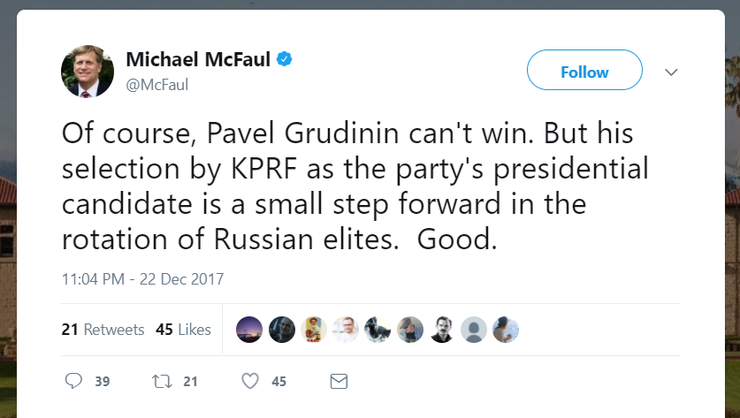The width and height of the screenshot is (740, 418).
Task: Open the Michael McFaul name link
Action: (x=197, y=60)
